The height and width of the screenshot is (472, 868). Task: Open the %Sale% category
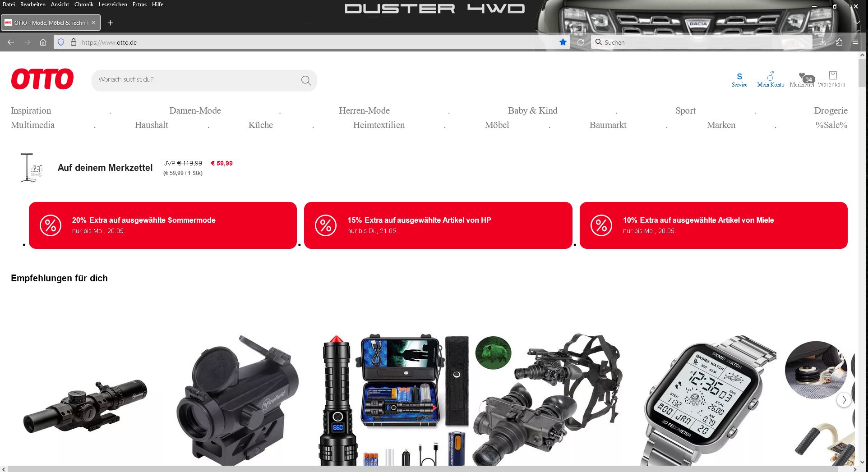click(831, 125)
